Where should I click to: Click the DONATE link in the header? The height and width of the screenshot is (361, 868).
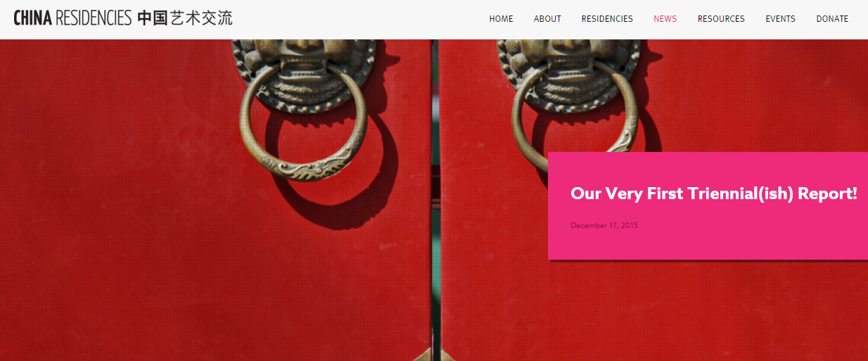[x=832, y=19]
